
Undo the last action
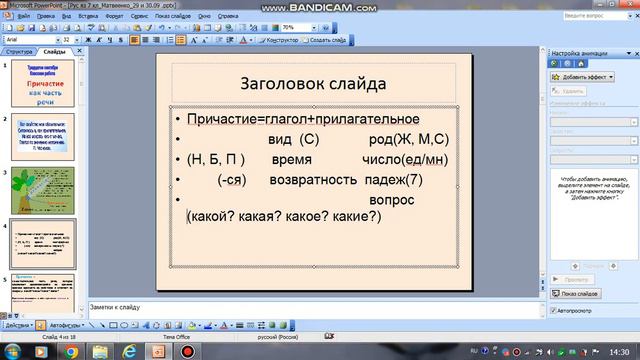click(162, 28)
